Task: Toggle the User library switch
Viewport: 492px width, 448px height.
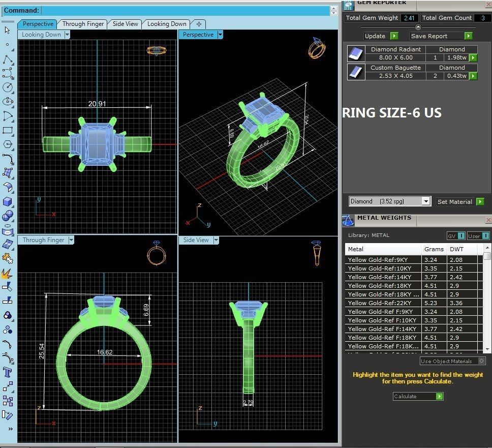Action: click(485, 236)
